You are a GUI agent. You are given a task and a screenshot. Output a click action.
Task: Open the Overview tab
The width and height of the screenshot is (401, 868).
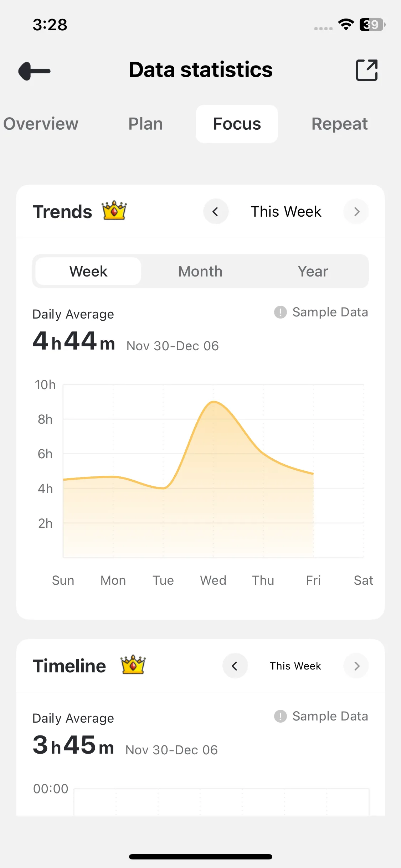pos(41,124)
